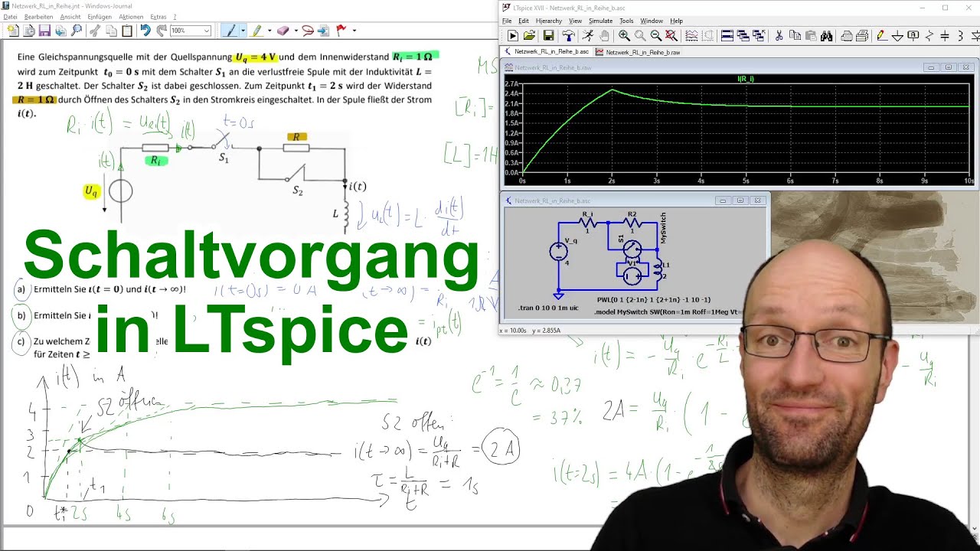
Task: Select the Label Net tool
Action: point(913,36)
